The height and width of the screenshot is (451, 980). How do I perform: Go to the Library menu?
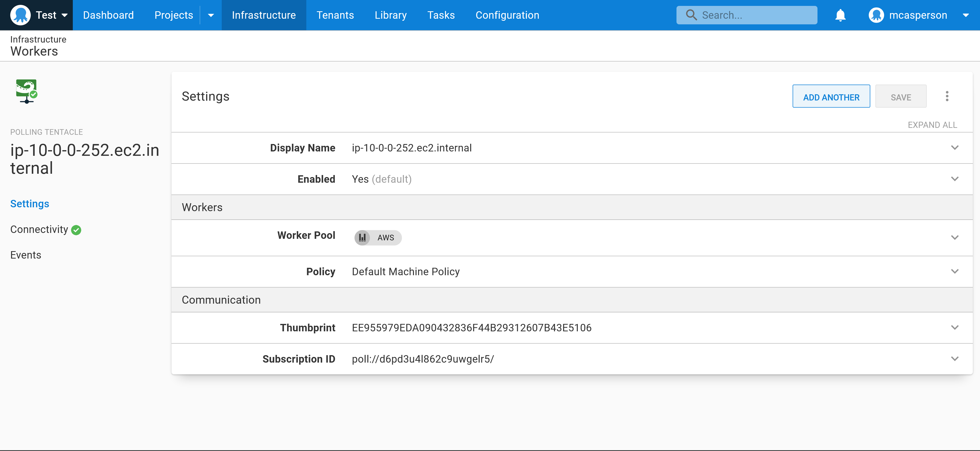point(390,15)
